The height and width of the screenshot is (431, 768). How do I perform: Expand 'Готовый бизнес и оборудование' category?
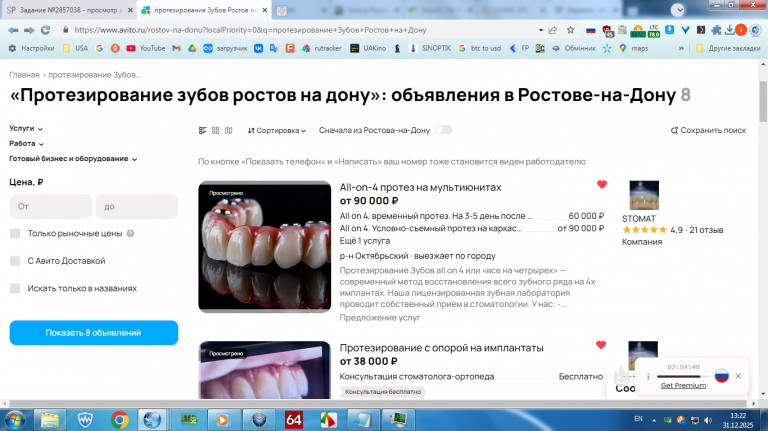coord(73,159)
